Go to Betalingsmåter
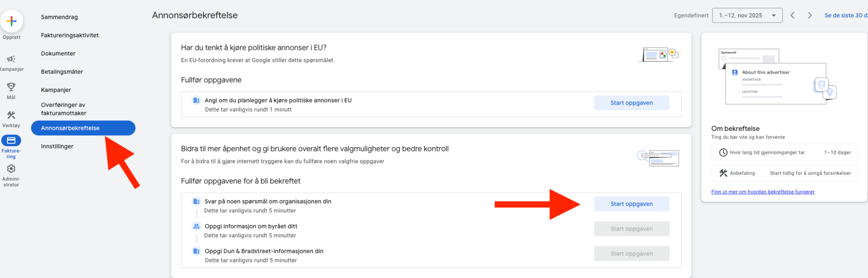The image size is (868, 278). [x=62, y=72]
